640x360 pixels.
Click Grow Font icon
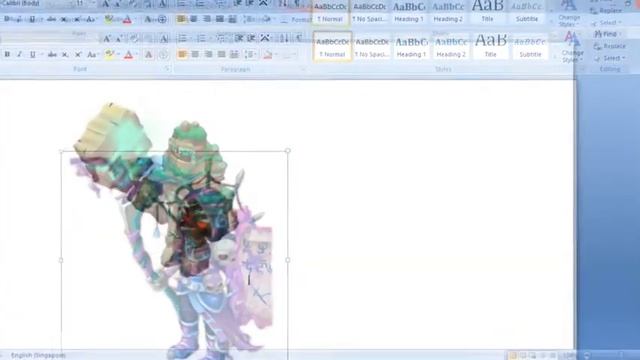(x=107, y=38)
